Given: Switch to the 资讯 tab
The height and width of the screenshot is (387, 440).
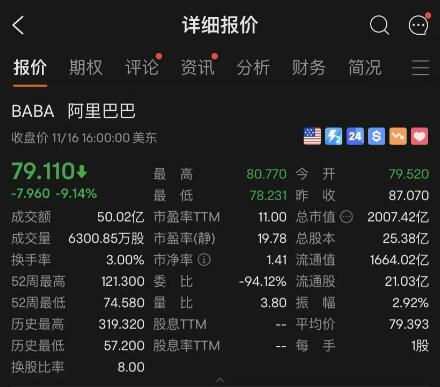Looking at the screenshot, I should [x=198, y=68].
